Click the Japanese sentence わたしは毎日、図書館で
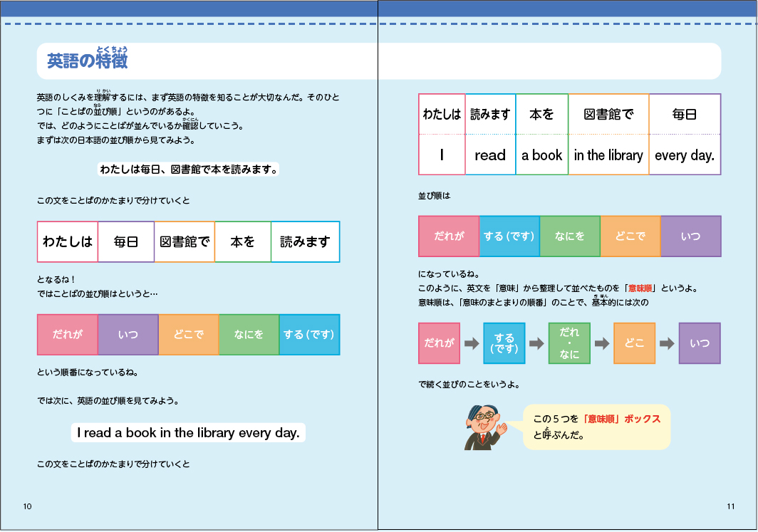This screenshot has width=758, height=532. pyautogui.click(x=189, y=169)
